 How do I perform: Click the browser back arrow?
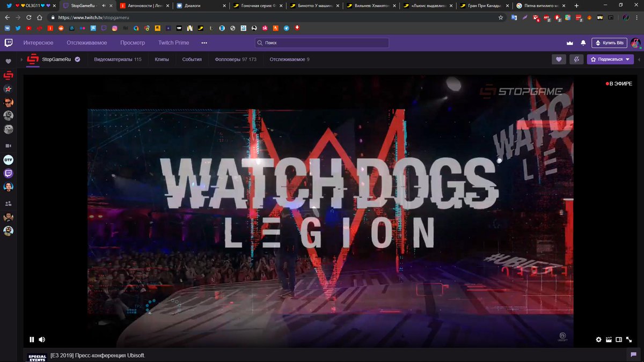point(7,17)
